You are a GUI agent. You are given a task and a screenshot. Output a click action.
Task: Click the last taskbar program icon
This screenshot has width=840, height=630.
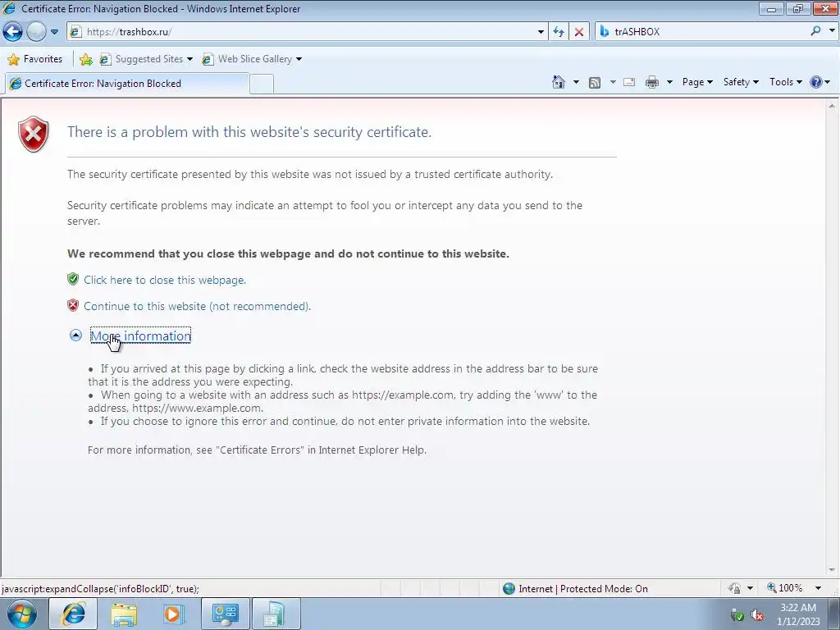[x=276, y=614]
